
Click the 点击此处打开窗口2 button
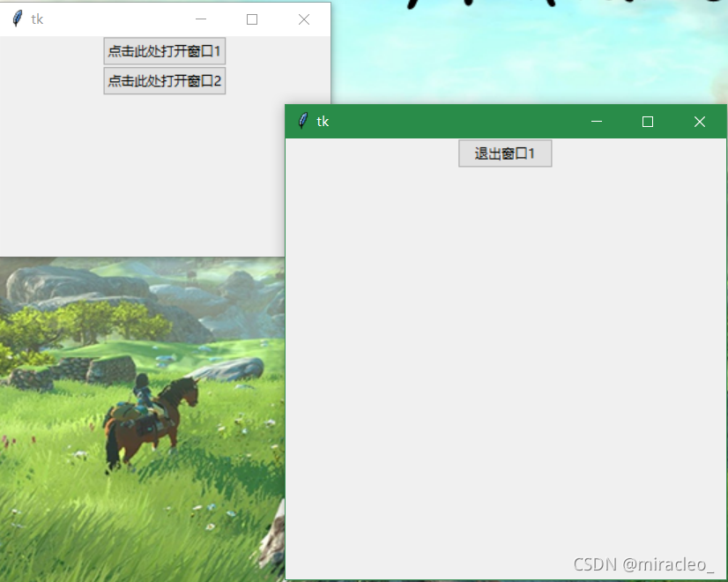click(164, 80)
